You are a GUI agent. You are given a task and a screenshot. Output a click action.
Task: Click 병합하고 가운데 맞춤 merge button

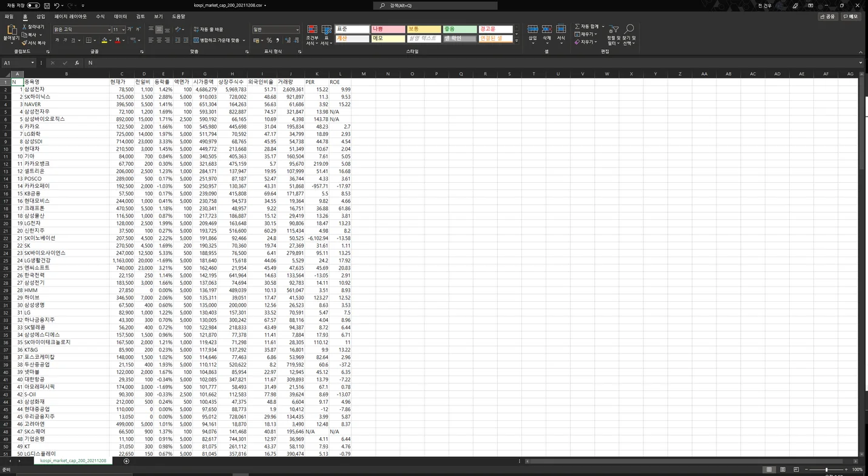pos(216,41)
